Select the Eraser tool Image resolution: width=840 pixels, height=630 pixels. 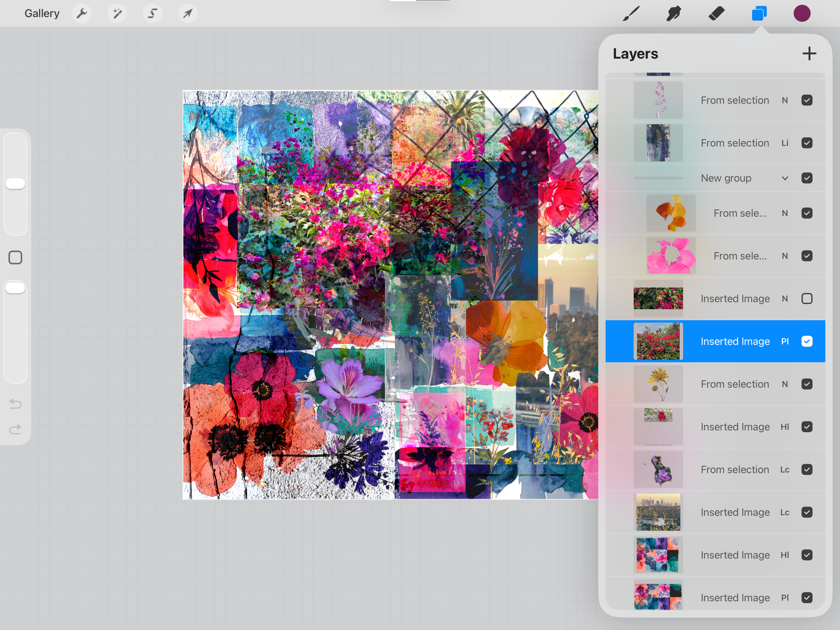click(716, 14)
